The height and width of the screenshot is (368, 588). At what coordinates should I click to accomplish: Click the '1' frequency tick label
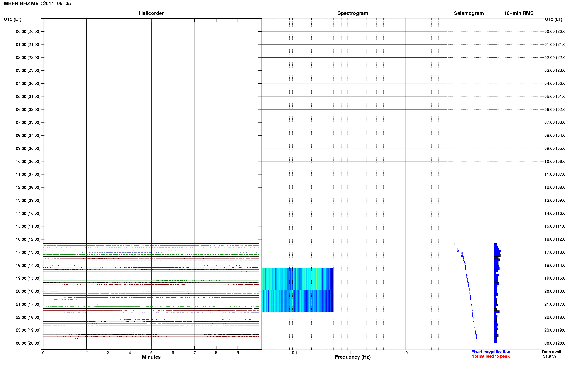click(350, 353)
